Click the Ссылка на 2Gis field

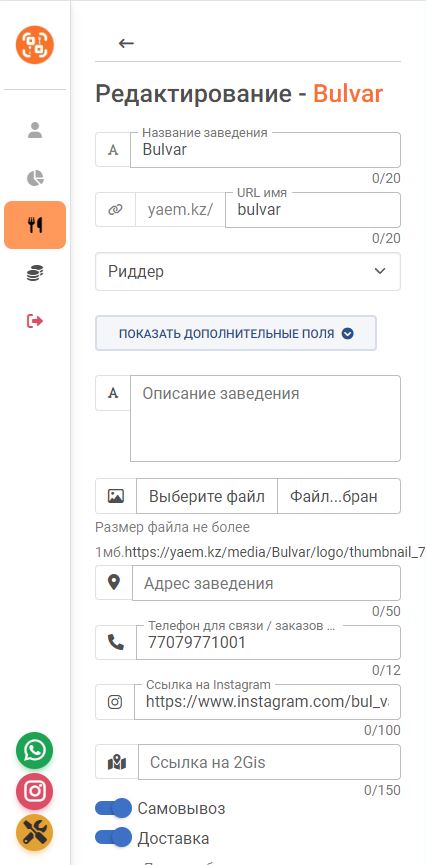coord(269,762)
